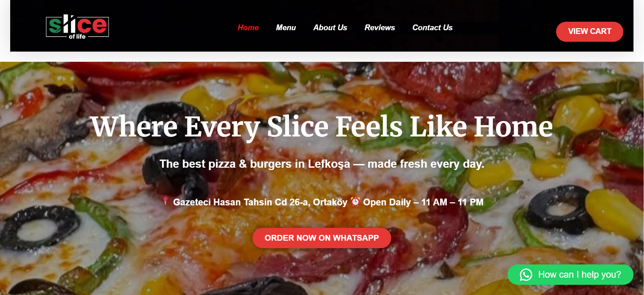Click the best pizza & burgers tagline
Image resolution: width=644 pixels, height=295 pixels.
(x=322, y=164)
